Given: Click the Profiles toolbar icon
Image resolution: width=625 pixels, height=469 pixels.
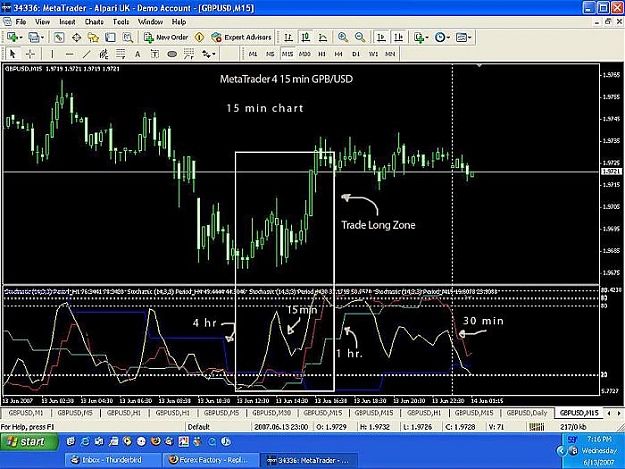Looking at the screenshot, I should [x=33, y=37].
